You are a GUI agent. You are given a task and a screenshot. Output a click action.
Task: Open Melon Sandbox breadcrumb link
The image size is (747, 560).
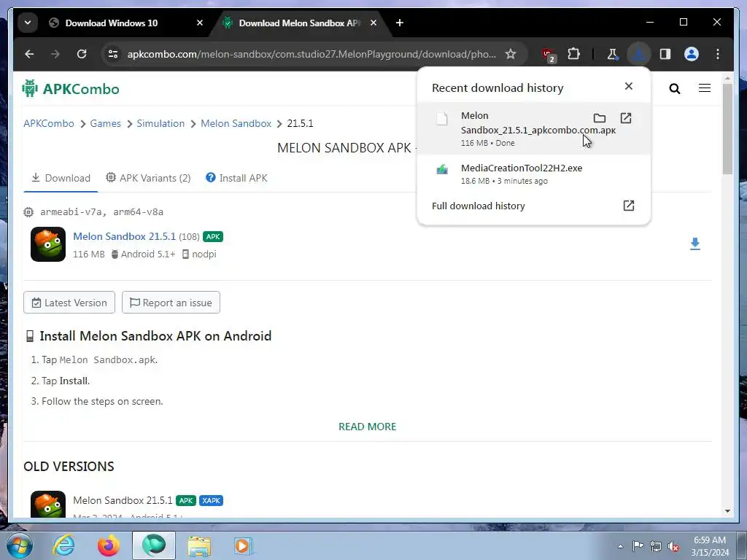coord(236,123)
